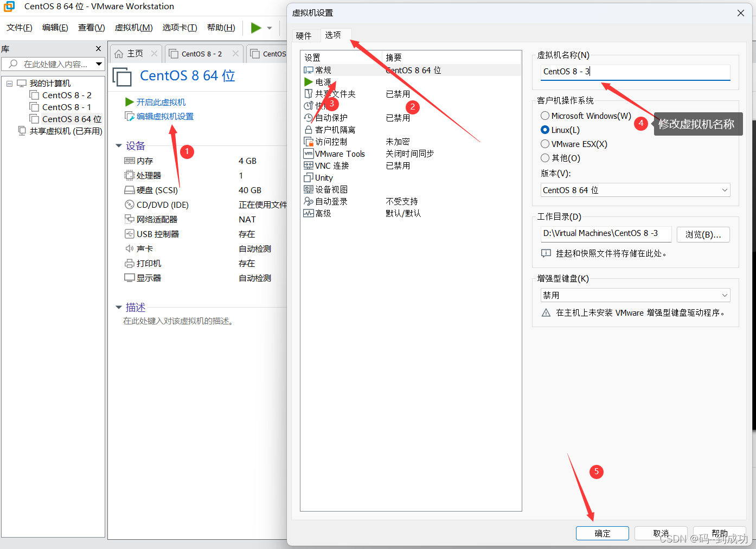Click the 开启此虚拟机 link
This screenshot has width=756, height=549.
tap(161, 102)
